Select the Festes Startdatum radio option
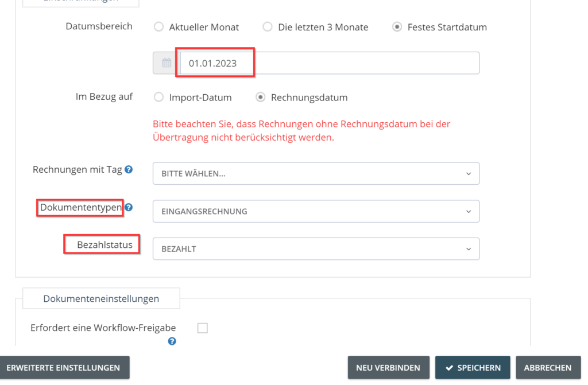The image size is (588, 385). click(397, 27)
